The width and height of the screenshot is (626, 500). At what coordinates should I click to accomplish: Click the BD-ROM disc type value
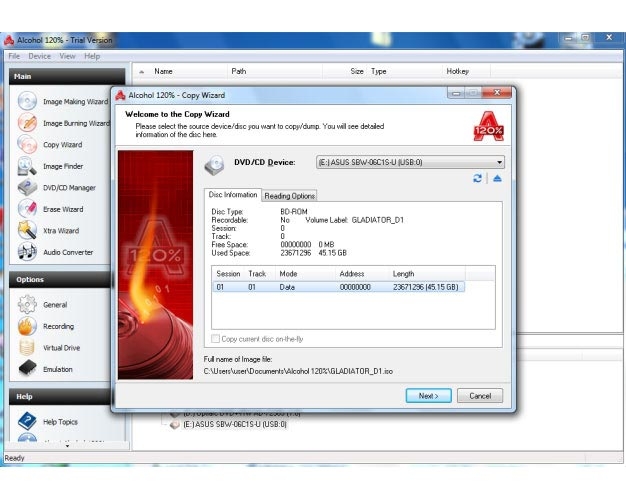point(294,211)
